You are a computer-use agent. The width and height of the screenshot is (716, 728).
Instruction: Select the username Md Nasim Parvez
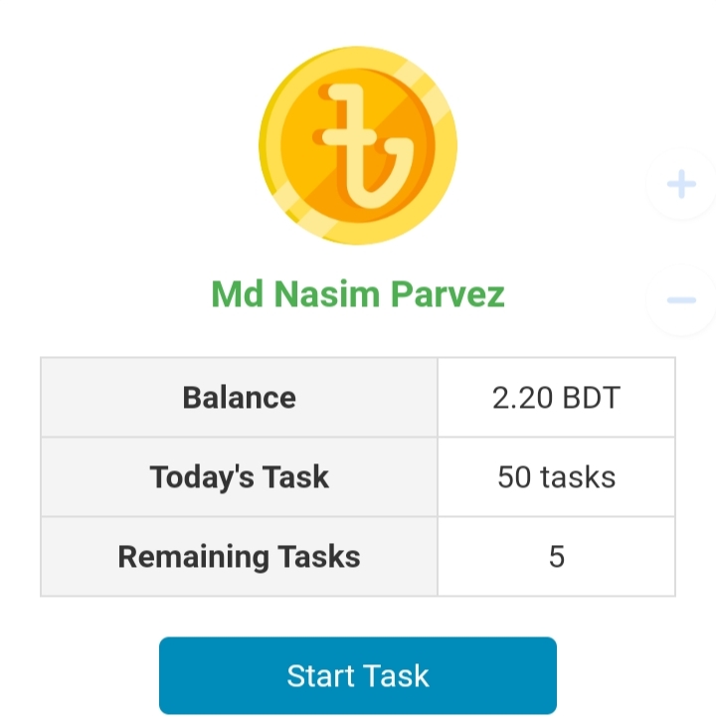pos(358,294)
